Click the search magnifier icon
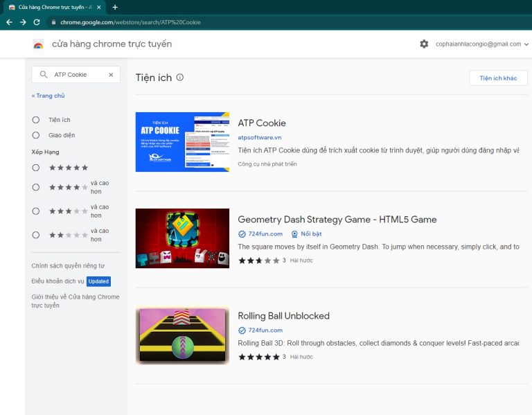The image size is (532, 415). (44, 75)
